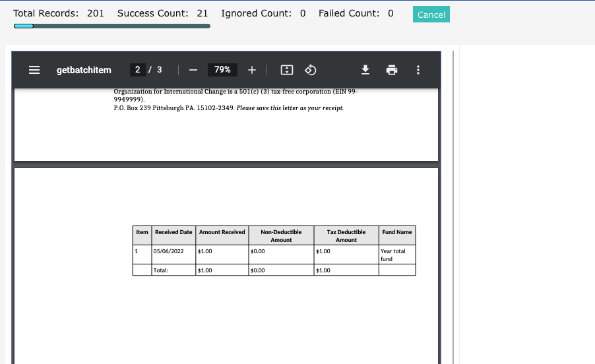Image resolution: width=595 pixels, height=364 pixels.
Task: Click the Total Records value 201
Action: 95,13
